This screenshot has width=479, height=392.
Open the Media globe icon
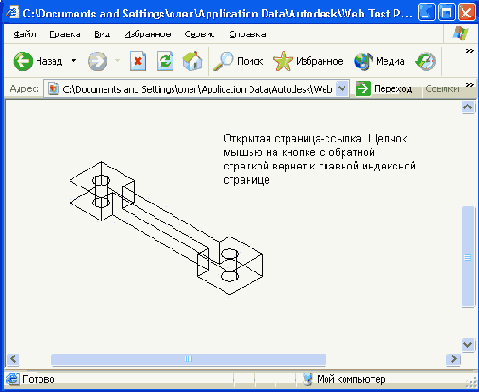363,61
